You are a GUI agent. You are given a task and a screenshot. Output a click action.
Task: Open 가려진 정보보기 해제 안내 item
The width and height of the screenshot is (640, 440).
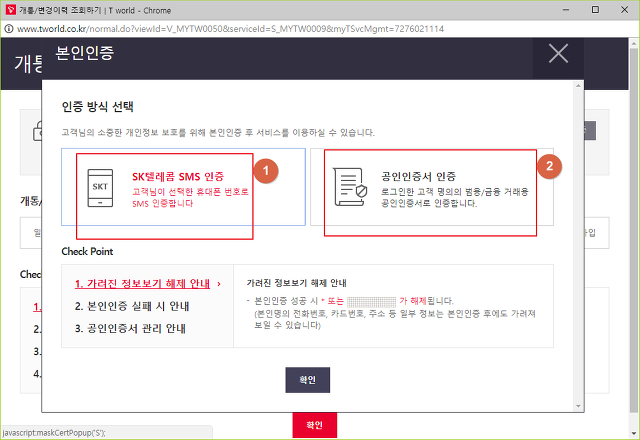[x=142, y=284]
